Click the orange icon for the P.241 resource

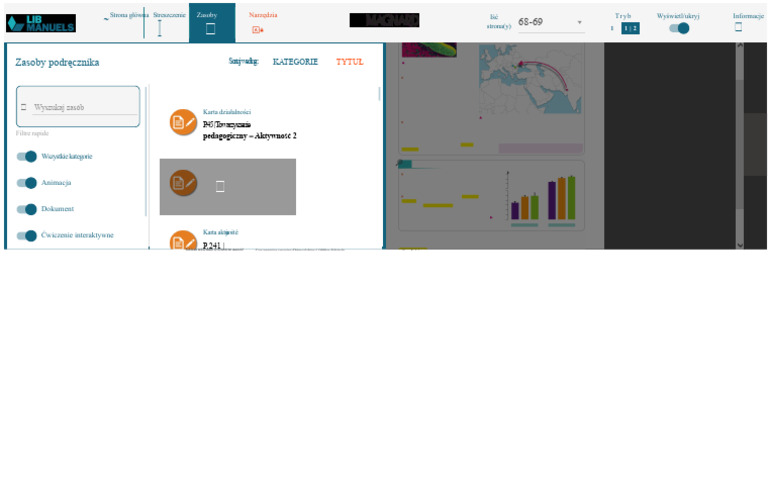183,240
